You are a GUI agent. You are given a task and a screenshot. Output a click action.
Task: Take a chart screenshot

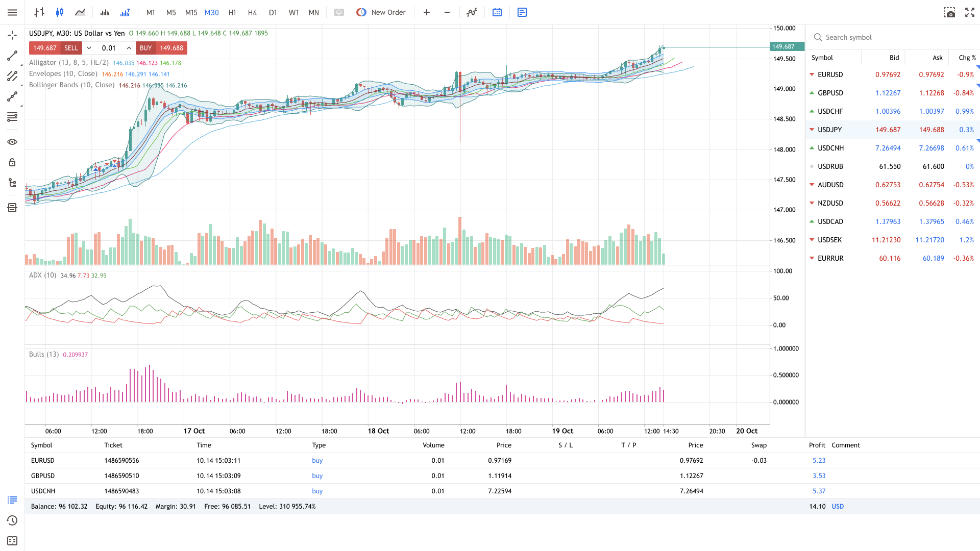pos(949,12)
